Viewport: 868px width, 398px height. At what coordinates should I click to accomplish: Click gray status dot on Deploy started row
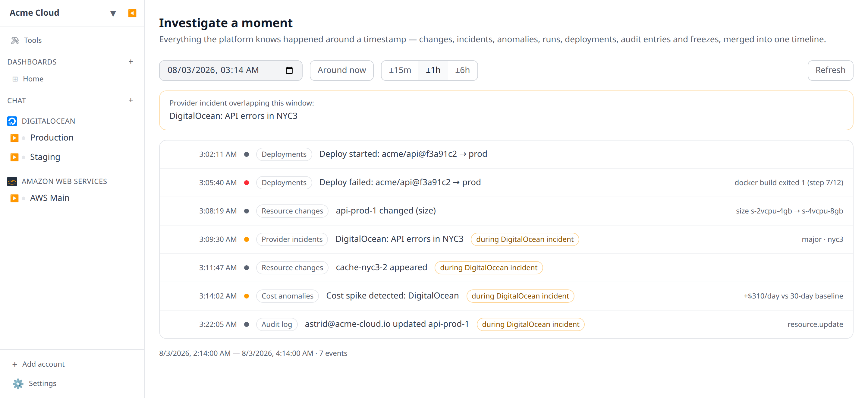(247, 154)
